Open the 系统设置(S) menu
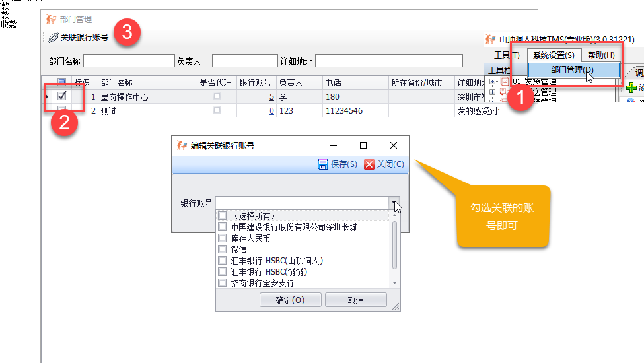This screenshot has width=644, height=363. coord(554,55)
